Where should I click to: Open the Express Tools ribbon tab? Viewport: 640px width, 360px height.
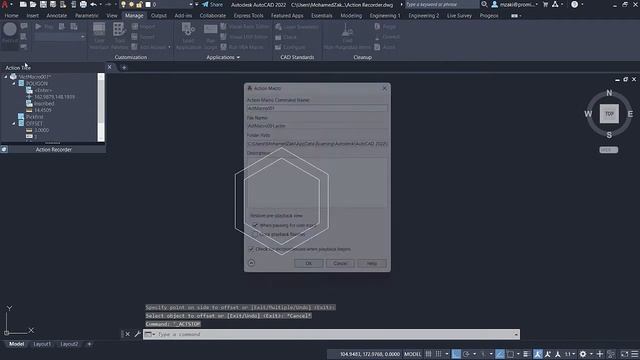(x=249, y=16)
